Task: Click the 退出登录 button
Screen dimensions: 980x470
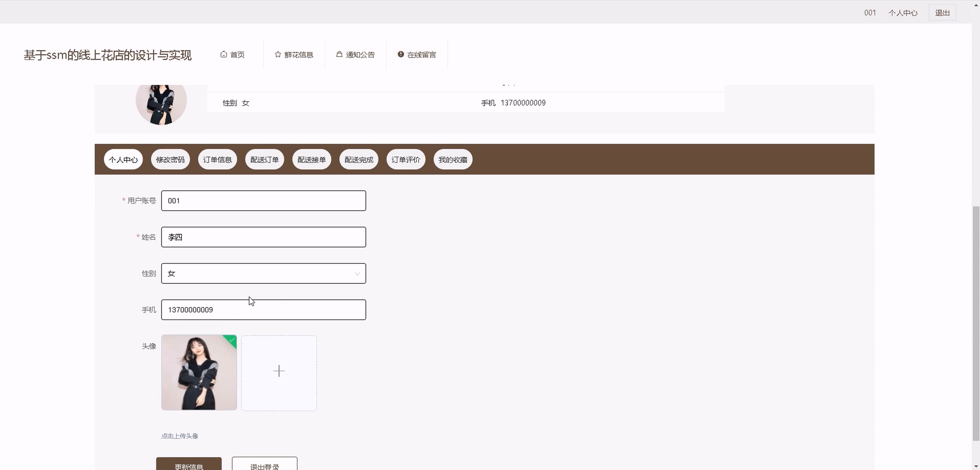Action: [x=264, y=464]
